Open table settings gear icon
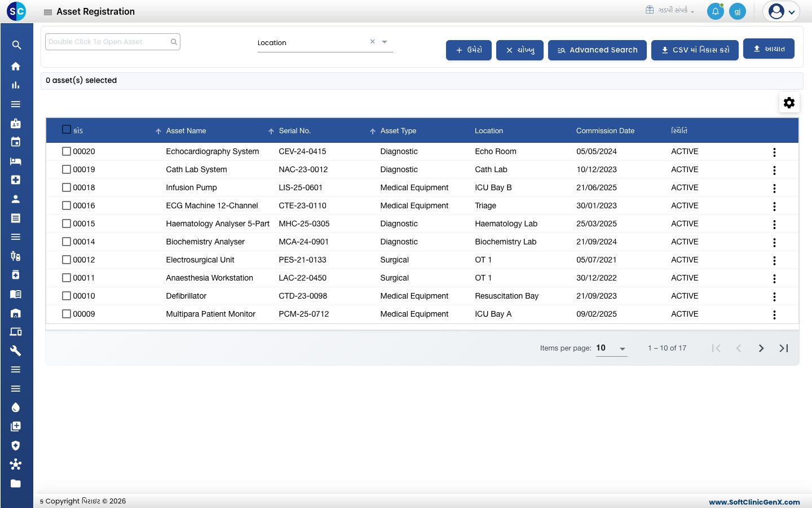This screenshot has height=508, width=812. click(x=789, y=102)
